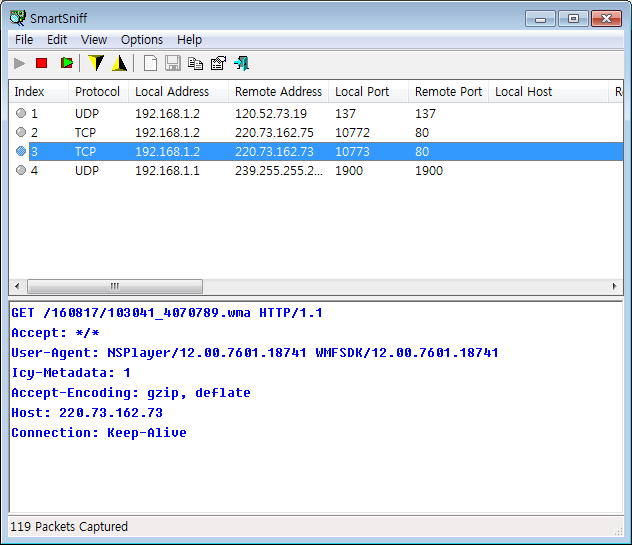Select remote address 220.73.162.75
This screenshot has width=632, height=545.
274,133
